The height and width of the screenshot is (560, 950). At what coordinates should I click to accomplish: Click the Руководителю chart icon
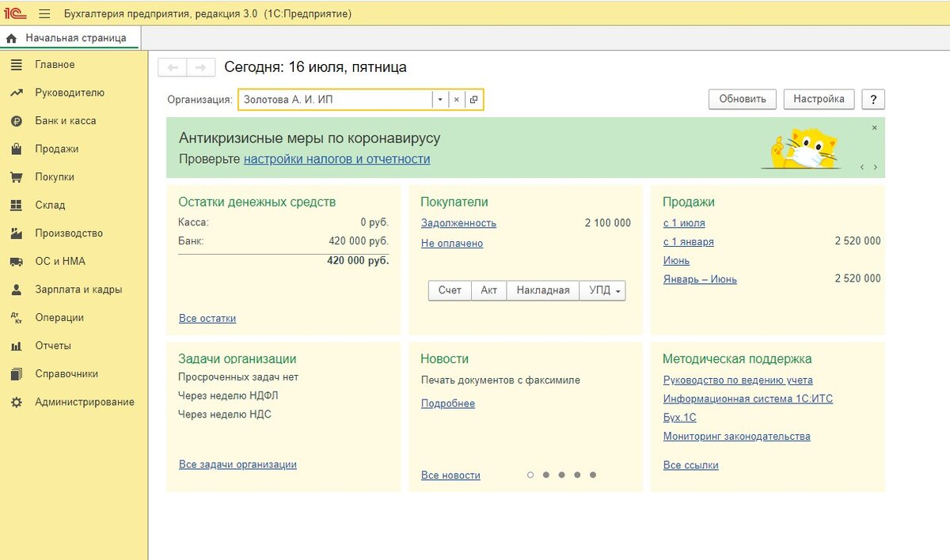coord(17,93)
